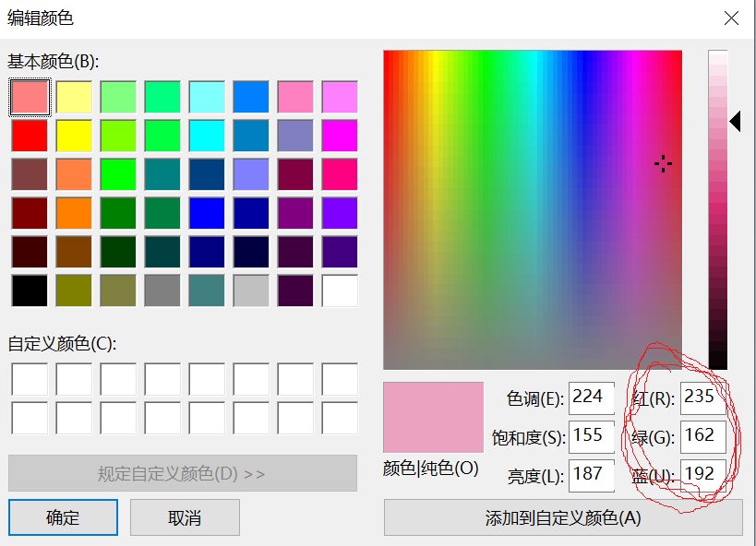Click the 颜色|纯色 preview box

click(434, 417)
